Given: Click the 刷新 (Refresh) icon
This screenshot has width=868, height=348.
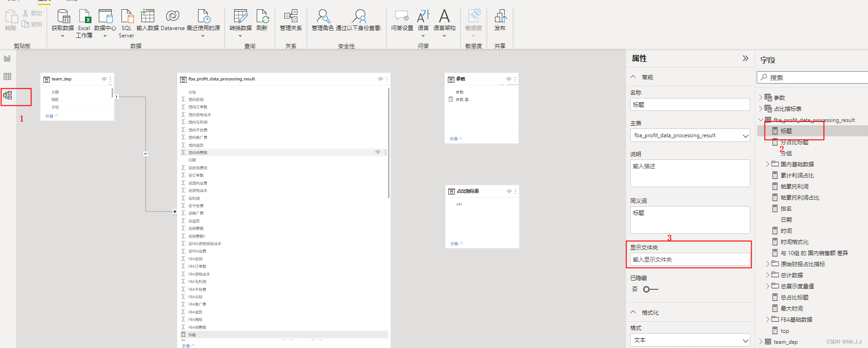Looking at the screenshot, I should [262, 16].
